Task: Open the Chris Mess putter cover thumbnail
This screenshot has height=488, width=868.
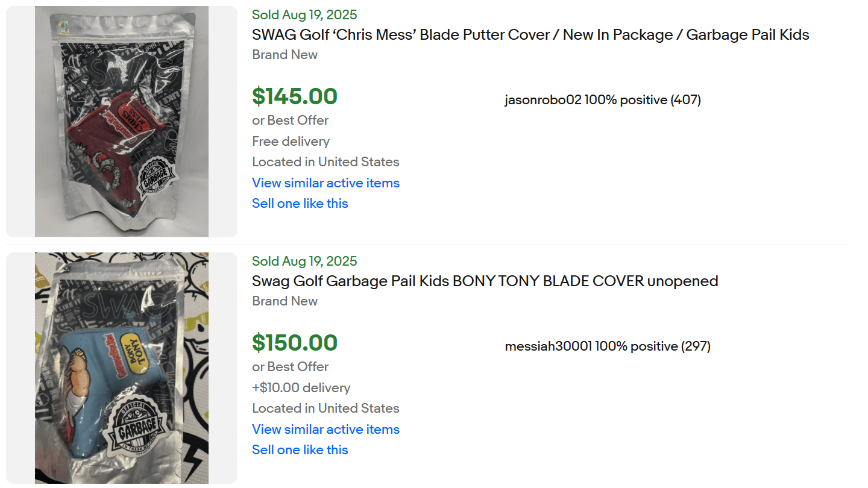Action: 122,121
